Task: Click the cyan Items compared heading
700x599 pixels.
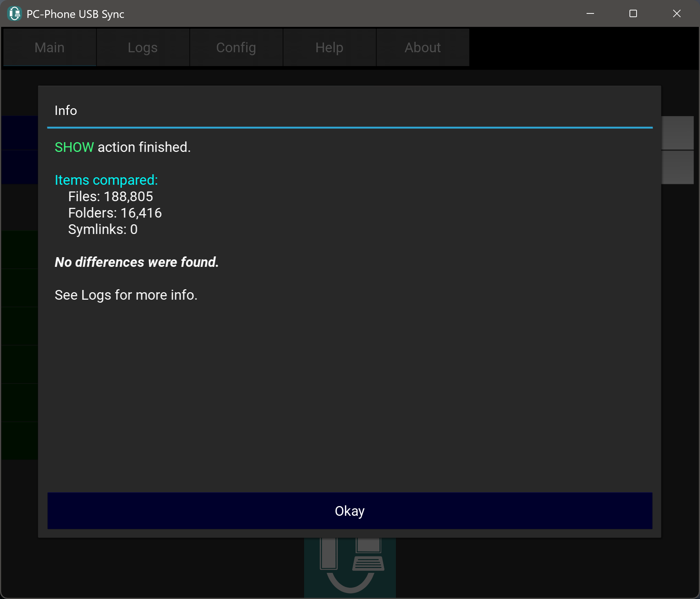Action: coord(106,180)
